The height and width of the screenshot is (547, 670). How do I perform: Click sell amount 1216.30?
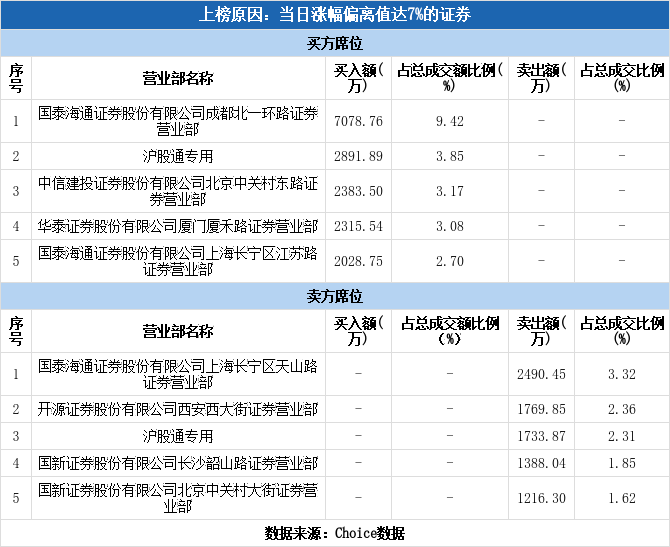click(541, 498)
